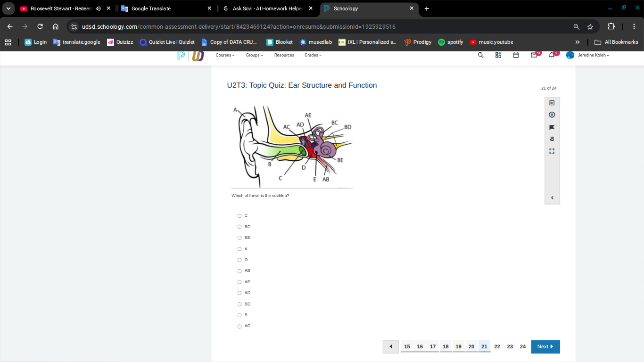Screen dimensions: 644x362
Task: Click the ear diagram image
Action: click(292, 146)
